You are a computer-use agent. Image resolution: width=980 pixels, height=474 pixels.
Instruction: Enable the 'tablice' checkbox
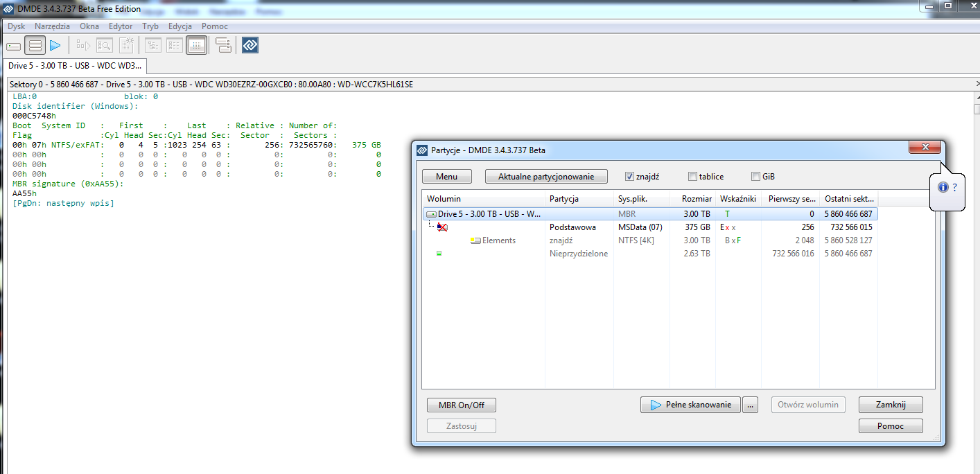coord(692,176)
